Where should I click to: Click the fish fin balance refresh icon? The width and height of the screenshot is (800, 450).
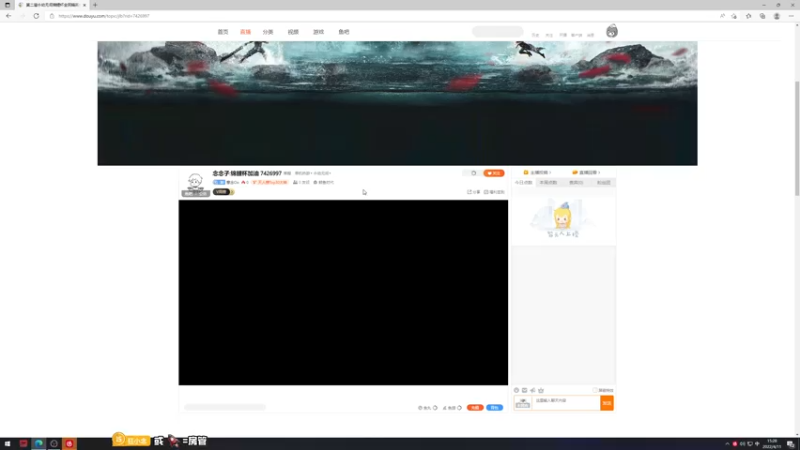coord(460,408)
